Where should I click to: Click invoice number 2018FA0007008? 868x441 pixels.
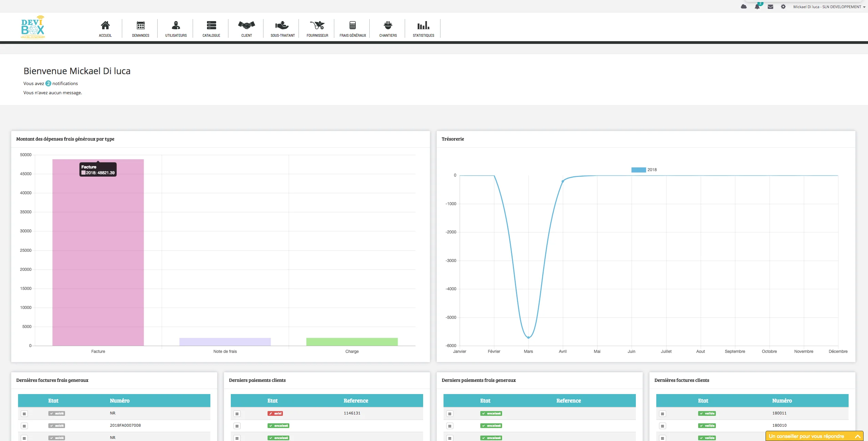[125, 425]
